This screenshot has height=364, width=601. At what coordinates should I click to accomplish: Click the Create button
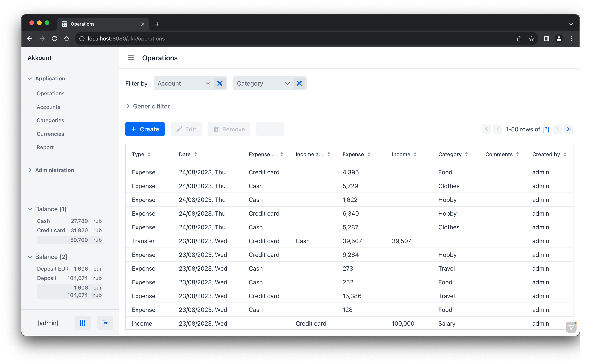(145, 129)
